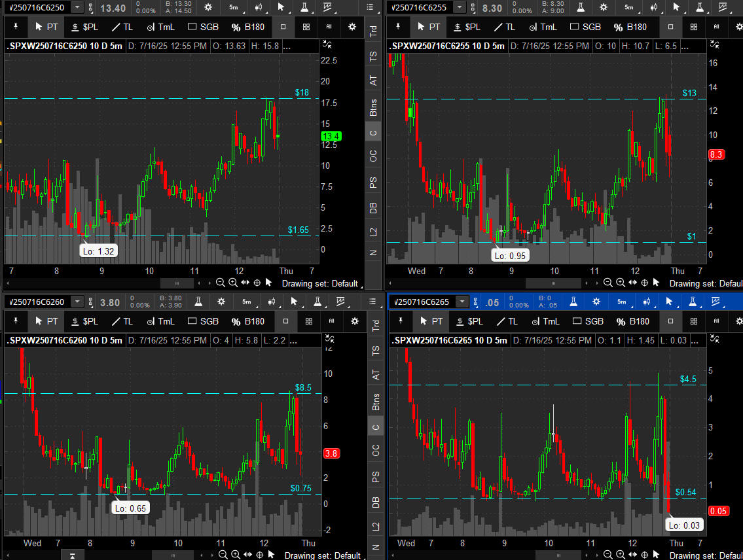
Task: Toggle the grid layout view in the C6255 toolbar
Action: (693, 27)
